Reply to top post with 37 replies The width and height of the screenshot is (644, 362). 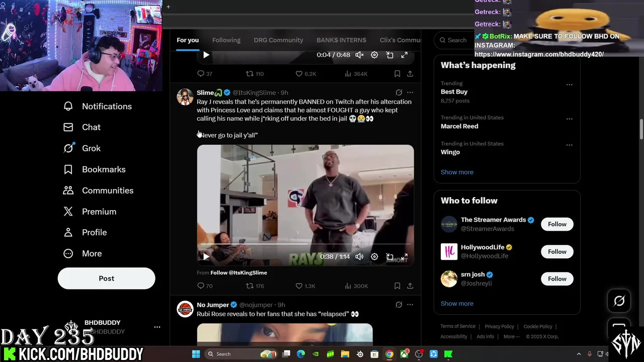(205, 73)
